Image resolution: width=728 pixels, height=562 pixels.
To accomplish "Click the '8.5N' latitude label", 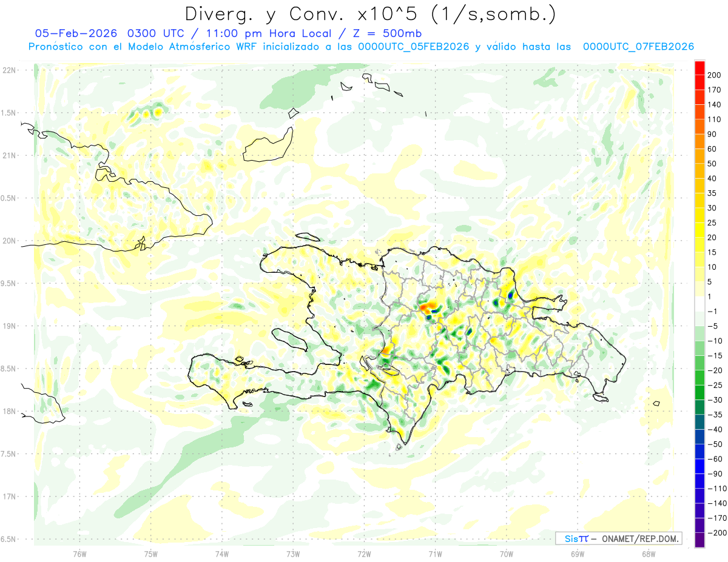I will (x=8, y=369).
